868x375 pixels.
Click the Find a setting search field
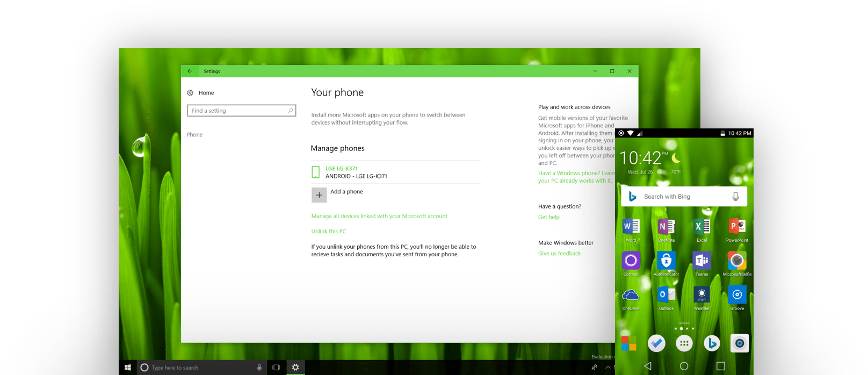tap(241, 111)
